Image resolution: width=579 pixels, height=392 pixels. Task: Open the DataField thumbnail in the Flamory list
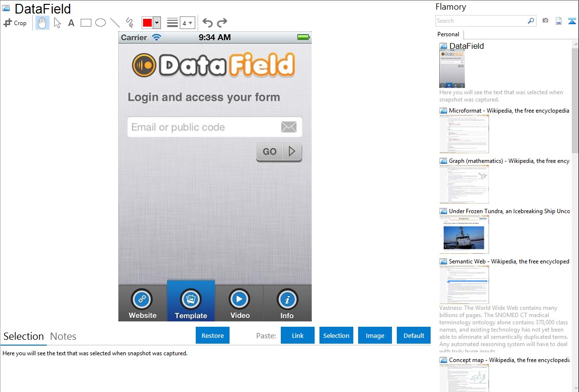452,69
